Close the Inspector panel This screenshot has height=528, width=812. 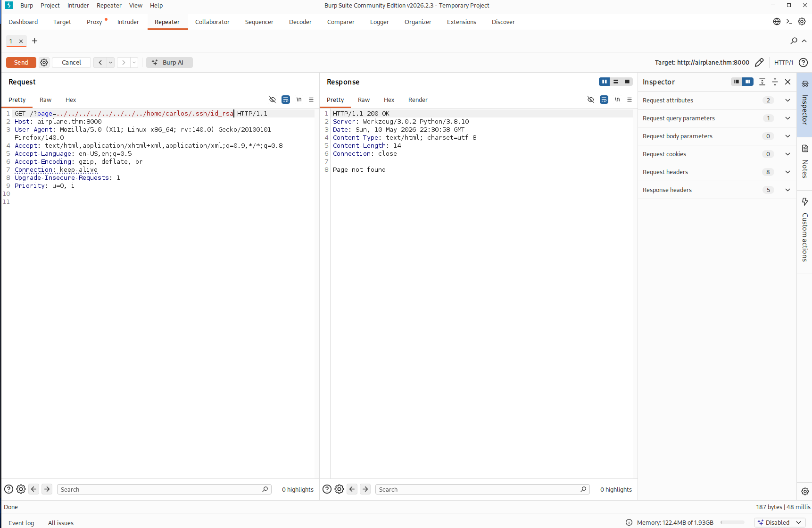click(787, 82)
